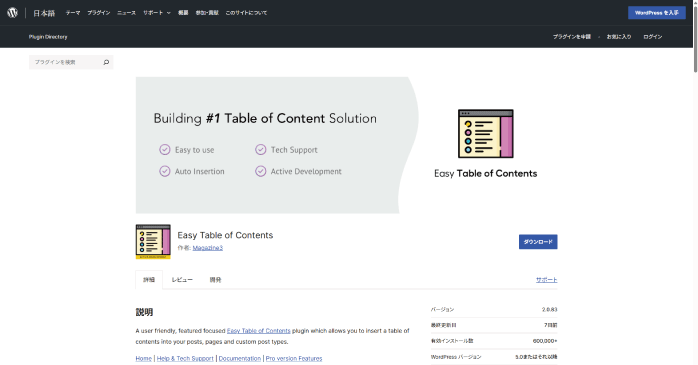
Task: Click the 600,000+ installs value
Action: pyautogui.click(x=545, y=341)
